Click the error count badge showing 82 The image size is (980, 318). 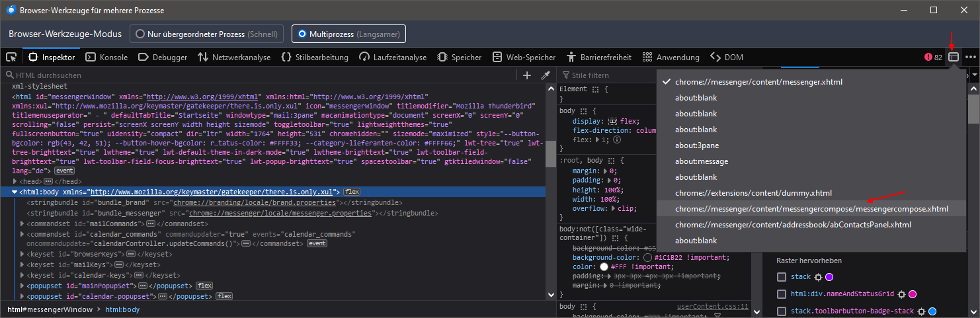tap(933, 58)
